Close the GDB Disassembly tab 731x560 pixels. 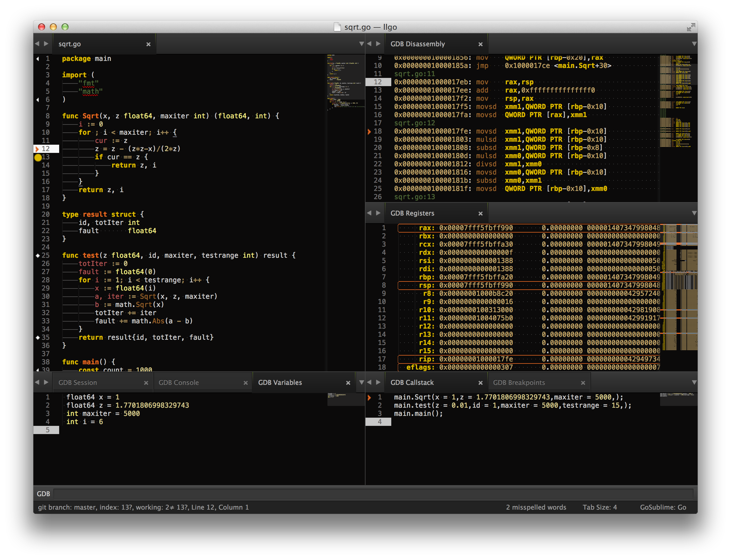pyautogui.click(x=480, y=44)
